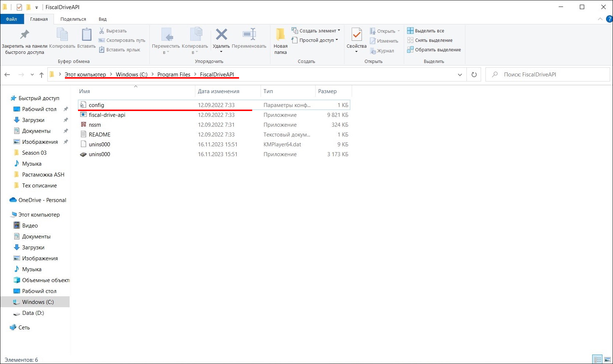Open the Файл menu tab
The height and width of the screenshot is (364, 613).
tap(12, 19)
